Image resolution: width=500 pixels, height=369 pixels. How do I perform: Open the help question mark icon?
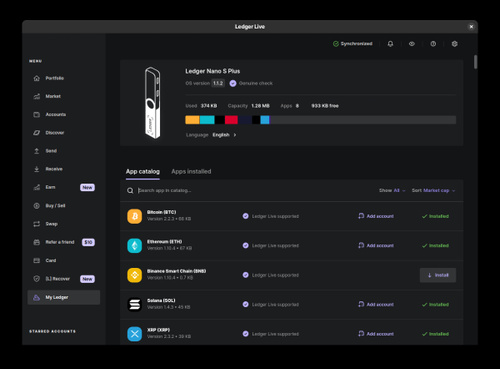[x=433, y=44]
